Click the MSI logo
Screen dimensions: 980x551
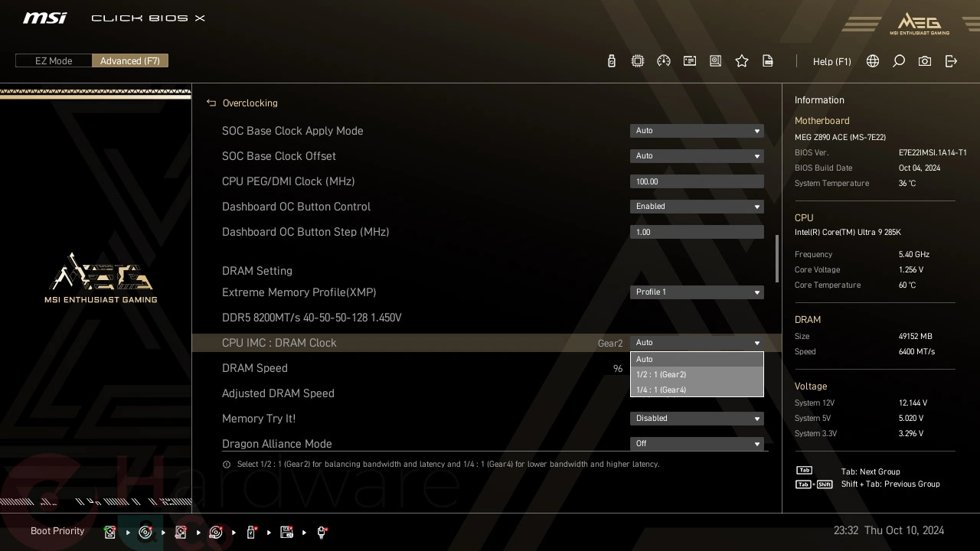click(x=44, y=18)
